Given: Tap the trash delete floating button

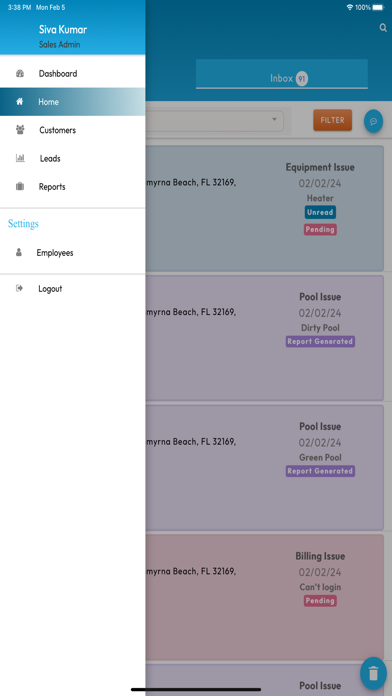Looking at the screenshot, I should coord(373,673).
